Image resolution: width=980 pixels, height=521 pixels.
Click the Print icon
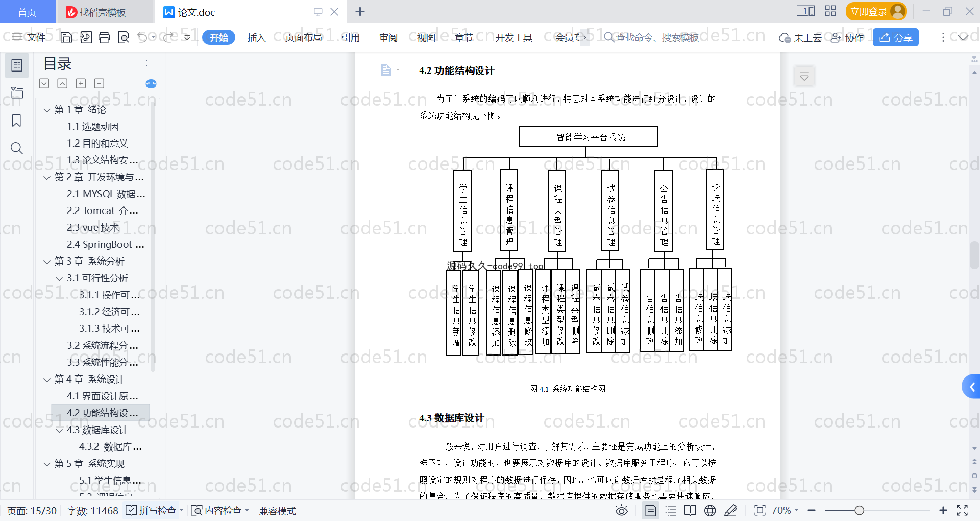tap(105, 37)
